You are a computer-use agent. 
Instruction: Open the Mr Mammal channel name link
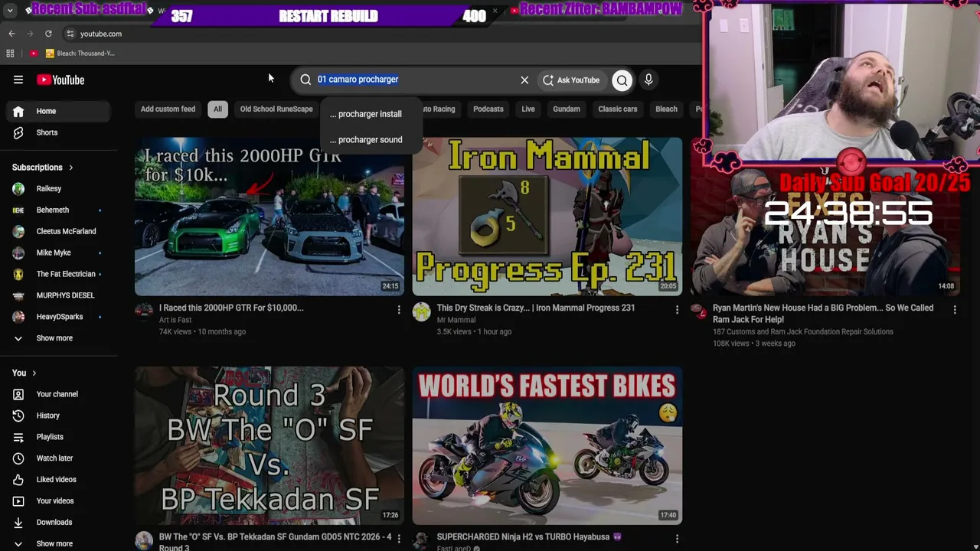point(456,320)
